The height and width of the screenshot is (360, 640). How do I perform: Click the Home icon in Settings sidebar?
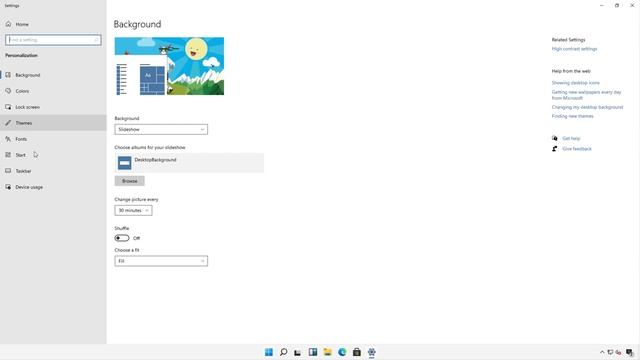(x=8, y=24)
